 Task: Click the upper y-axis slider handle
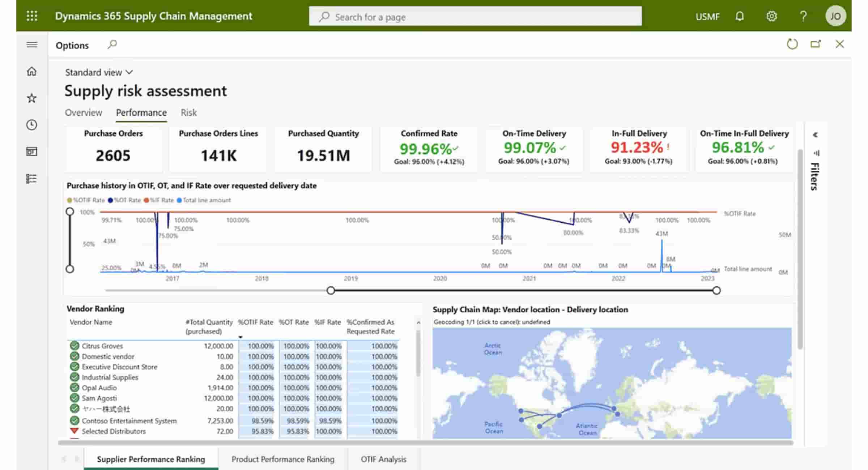[70, 211]
